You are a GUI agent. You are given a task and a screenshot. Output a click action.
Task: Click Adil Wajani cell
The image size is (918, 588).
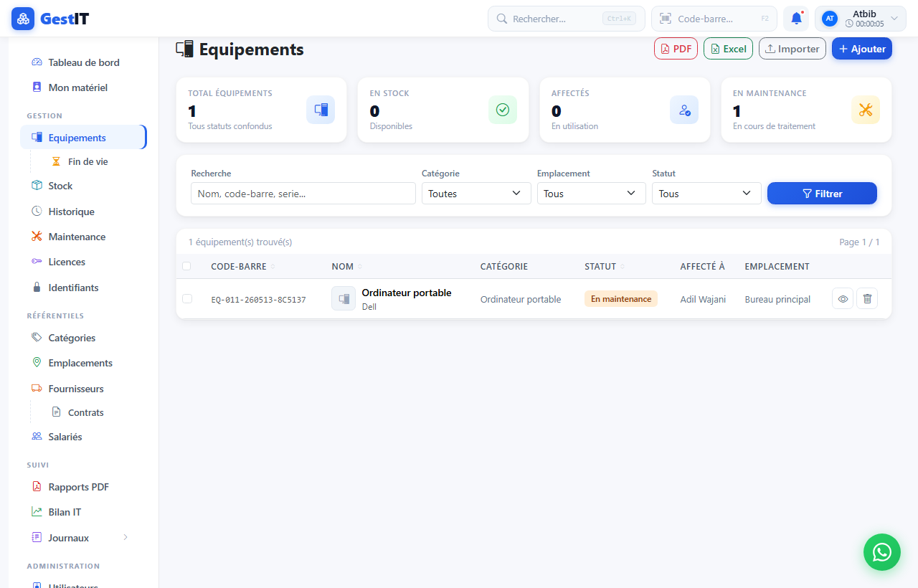click(x=703, y=299)
